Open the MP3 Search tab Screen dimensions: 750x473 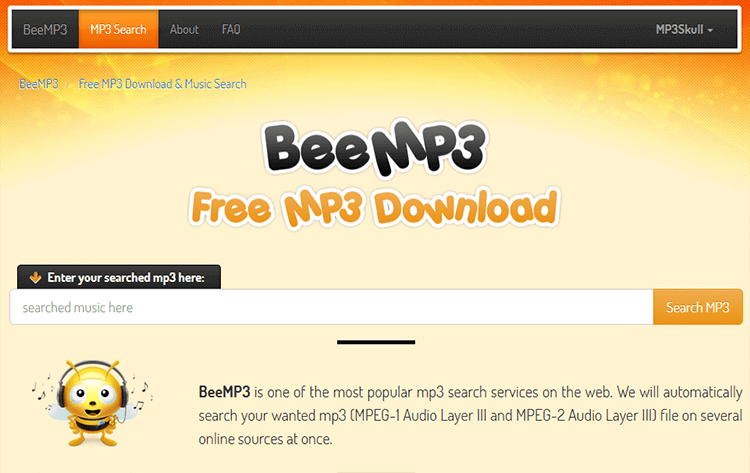(118, 30)
